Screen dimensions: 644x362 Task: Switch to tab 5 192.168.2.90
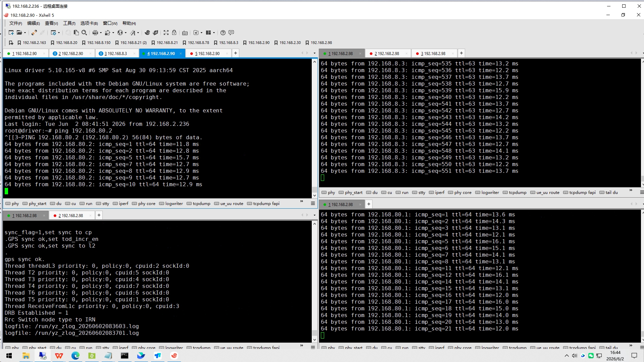coord(207,53)
